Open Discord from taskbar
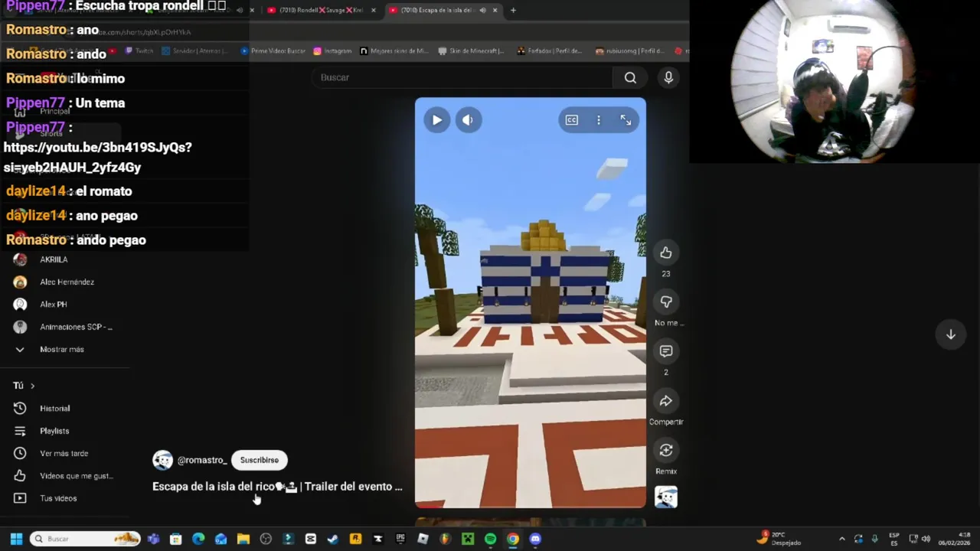The width and height of the screenshot is (980, 551). click(x=535, y=539)
